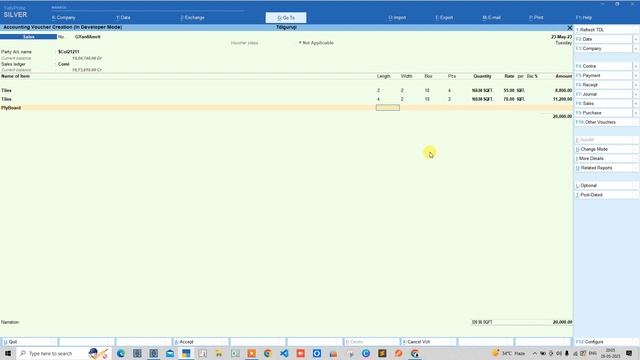Open O: Related Reports
This screenshot has height=360, width=640.
[604, 168]
